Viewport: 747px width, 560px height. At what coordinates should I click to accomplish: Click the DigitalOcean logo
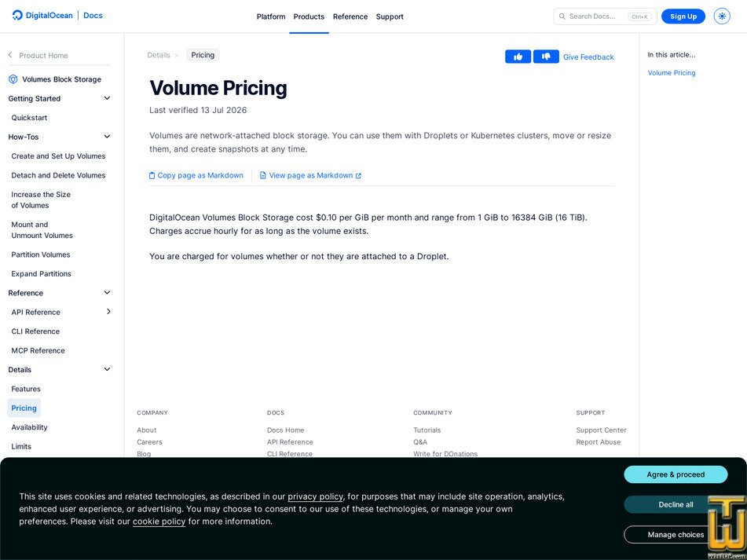pyautogui.click(x=42, y=15)
